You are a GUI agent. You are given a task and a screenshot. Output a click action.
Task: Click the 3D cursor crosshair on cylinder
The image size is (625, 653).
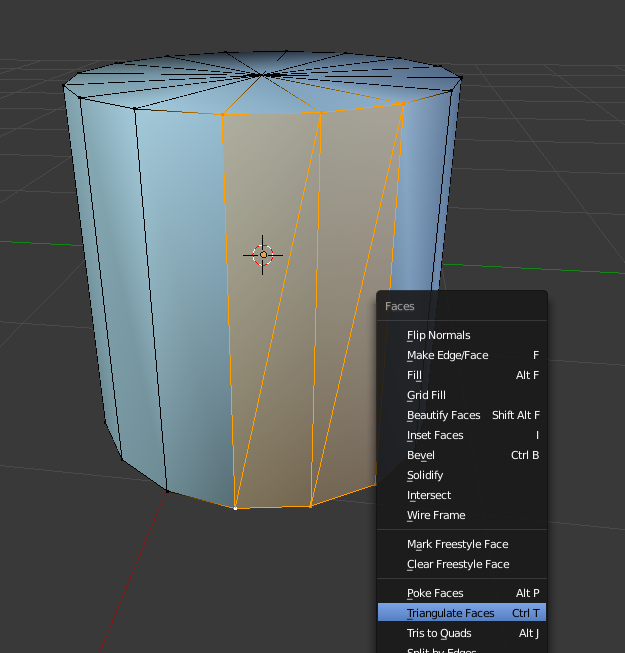pos(263,255)
